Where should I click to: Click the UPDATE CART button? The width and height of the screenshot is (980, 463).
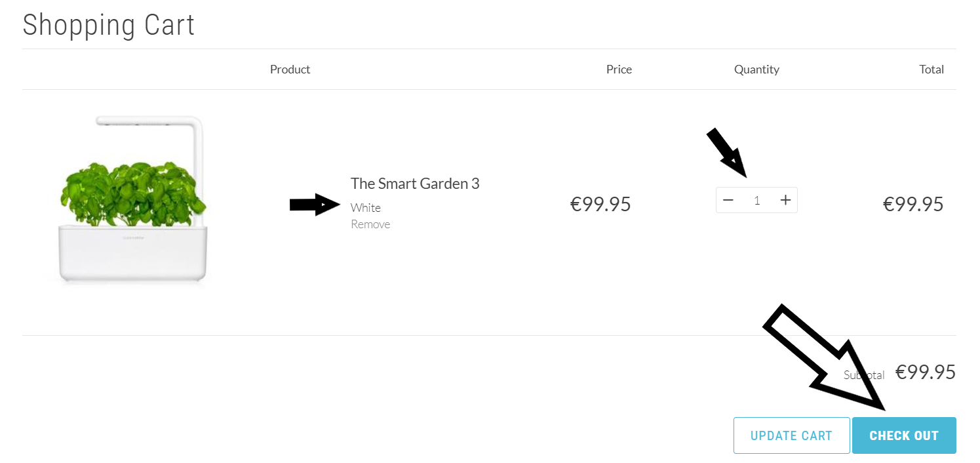point(791,435)
